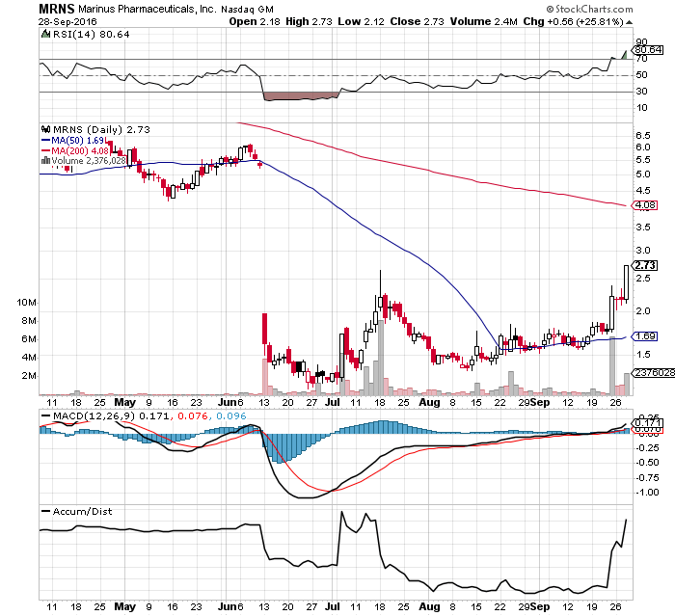Click the 2376028 volume tag on axis
The image size is (675, 616).
[655, 373]
